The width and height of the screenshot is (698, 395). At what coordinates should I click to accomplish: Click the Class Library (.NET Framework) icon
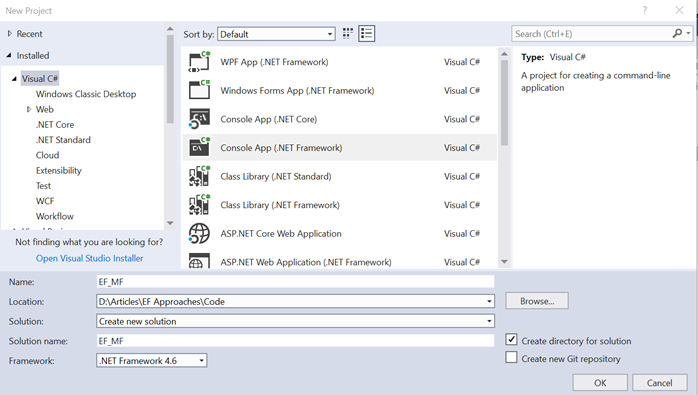[x=199, y=205]
